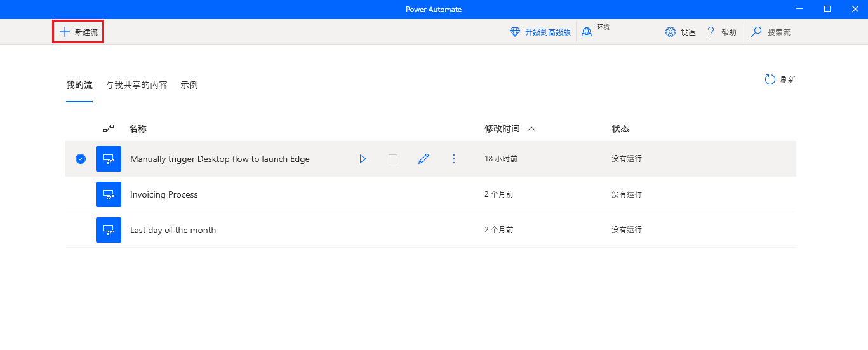Minimize the Power Automate window
The height and width of the screenshot is (350, 868).
pos(799,9)
